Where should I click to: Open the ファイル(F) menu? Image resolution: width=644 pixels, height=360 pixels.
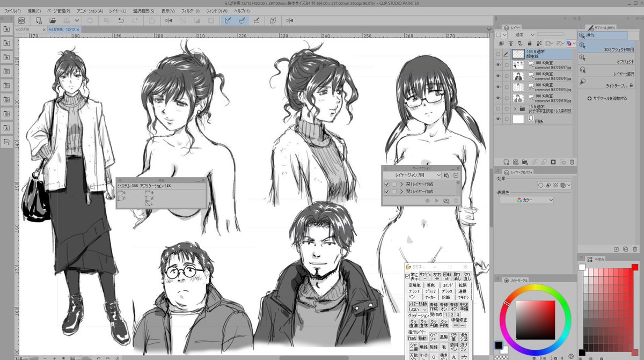click(x=12, y=11)
